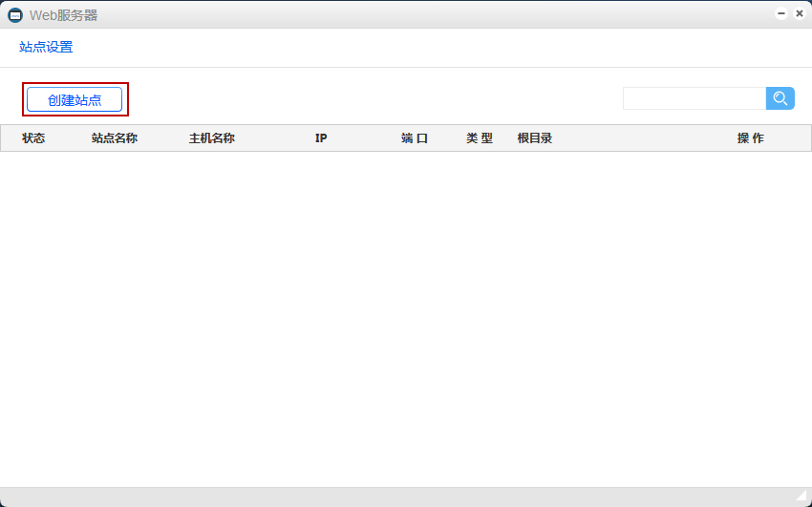This screenshot has width=812, height=507.
Task: Select the IP column header
Action: [x=321, y=138]
